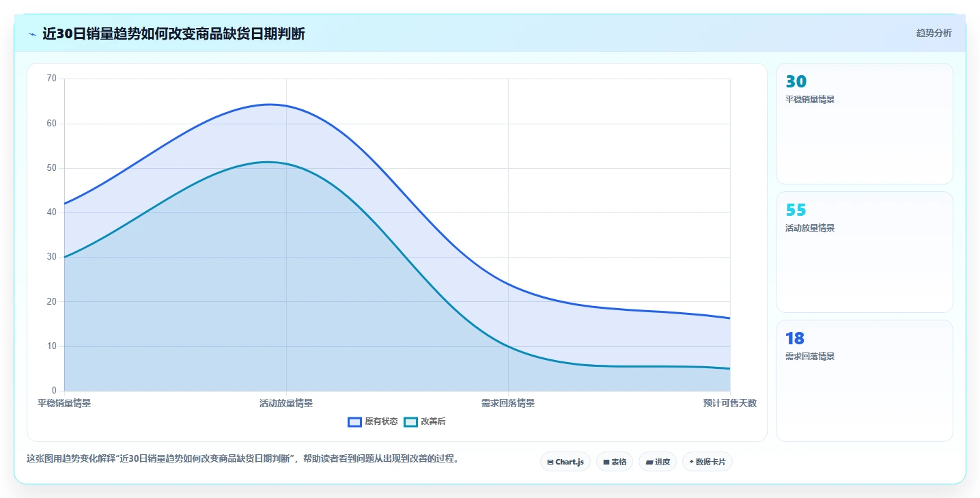This screenshot has height=498, width=980.
Task: Click the chart title 近30日销量趋势如何改变商品缺货日期判断
Action: (173, 33)
